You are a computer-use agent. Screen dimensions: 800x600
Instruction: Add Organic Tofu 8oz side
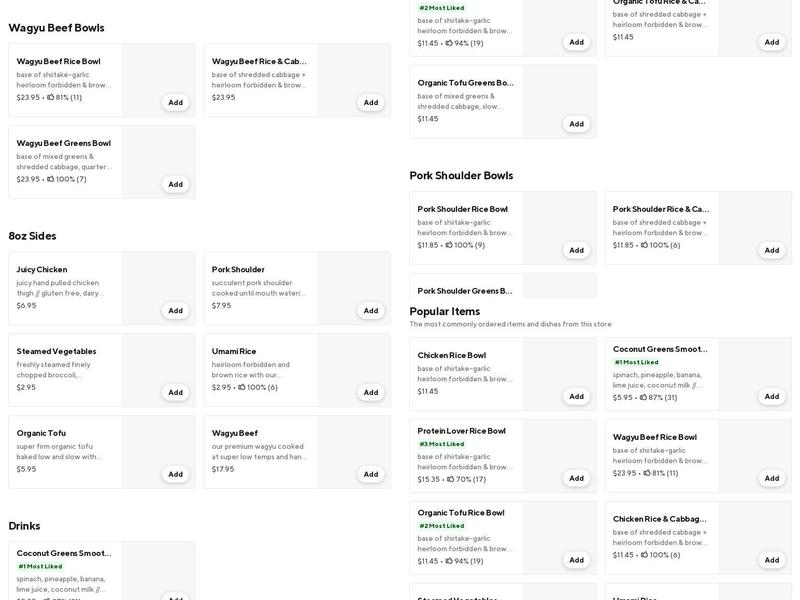coord(175,474)
